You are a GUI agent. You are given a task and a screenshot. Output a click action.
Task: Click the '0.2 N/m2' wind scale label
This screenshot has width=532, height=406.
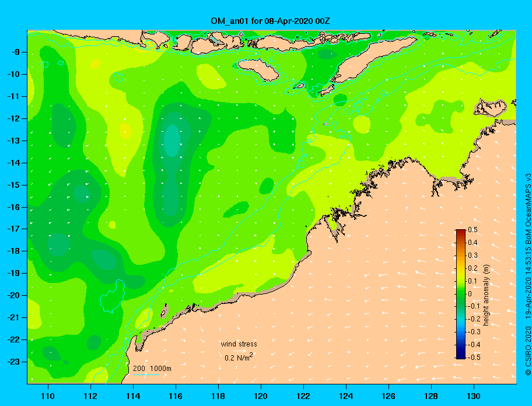[x=239, y=357]
